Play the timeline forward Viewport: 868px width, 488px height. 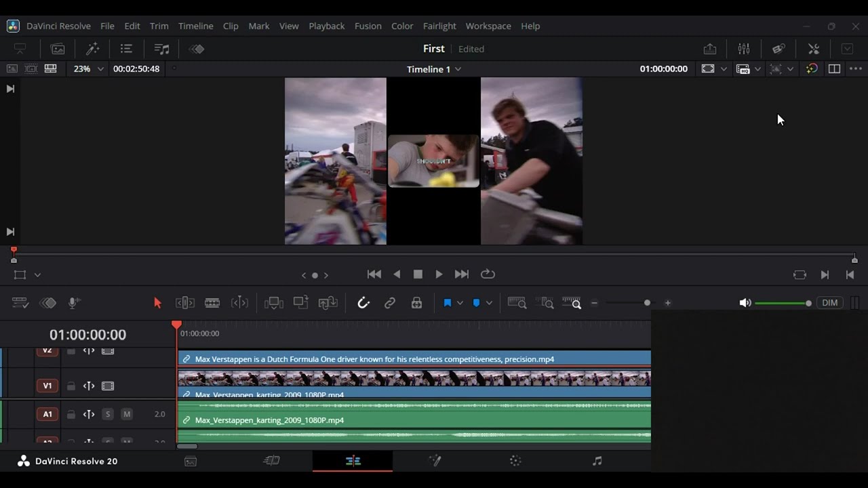click(439, 274)
